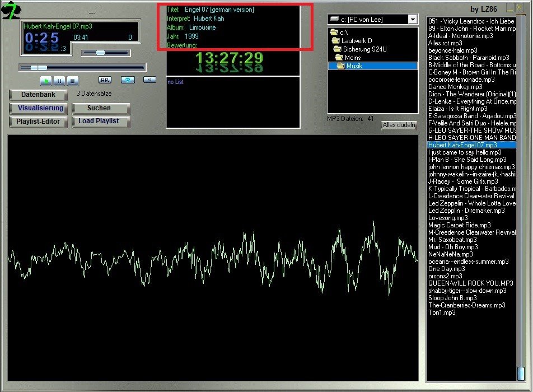Click the spade 7 logo icon

(10, 10)
